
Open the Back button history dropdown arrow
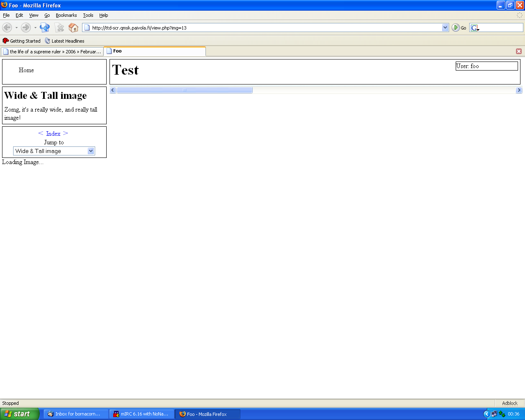coord(16,28)
